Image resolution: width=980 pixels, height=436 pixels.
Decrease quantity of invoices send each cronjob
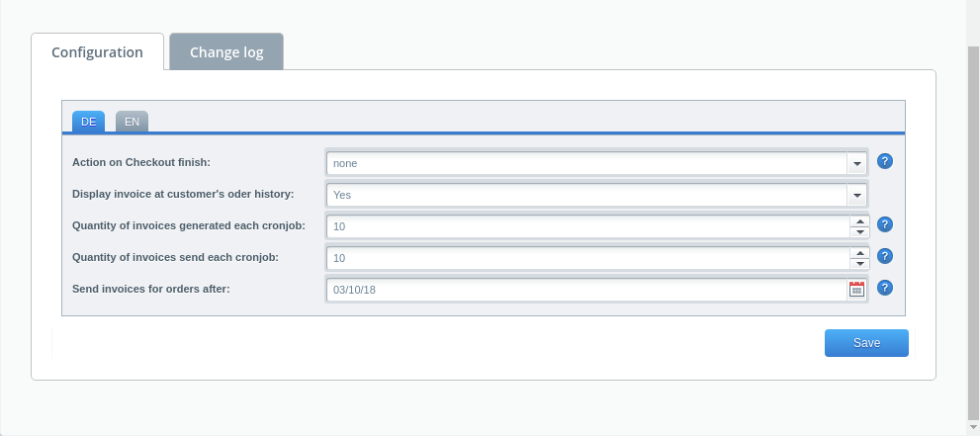click(x=859, y=264)
